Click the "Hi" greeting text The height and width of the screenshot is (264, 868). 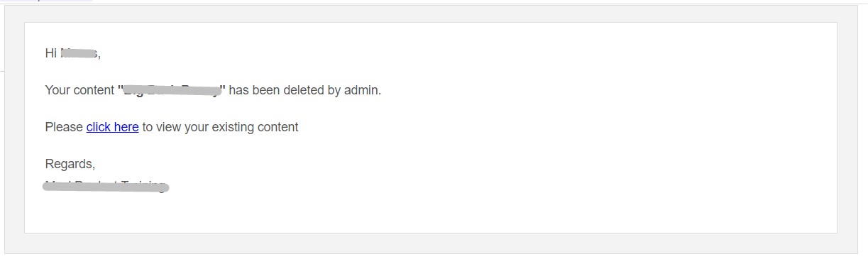coord(50,53)
